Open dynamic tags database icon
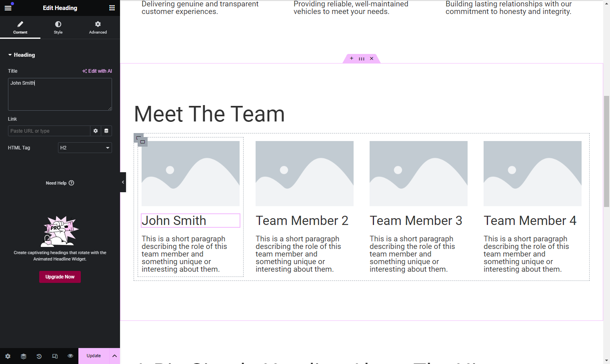The width and height of the screenshot is (610, 364). (106, 131)
